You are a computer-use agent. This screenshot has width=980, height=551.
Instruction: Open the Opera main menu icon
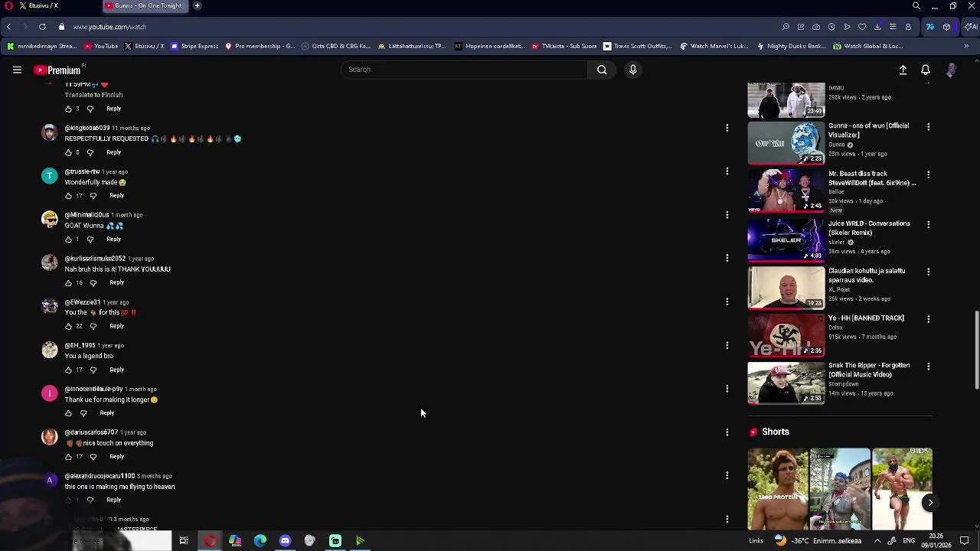coord(9,5)
